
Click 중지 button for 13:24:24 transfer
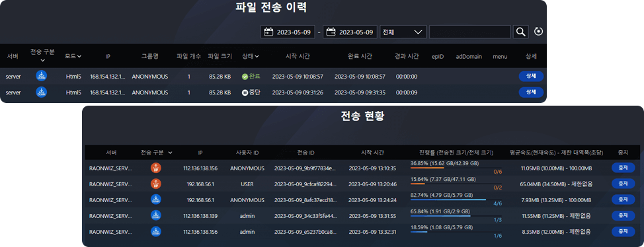click(x=623, y=199)
